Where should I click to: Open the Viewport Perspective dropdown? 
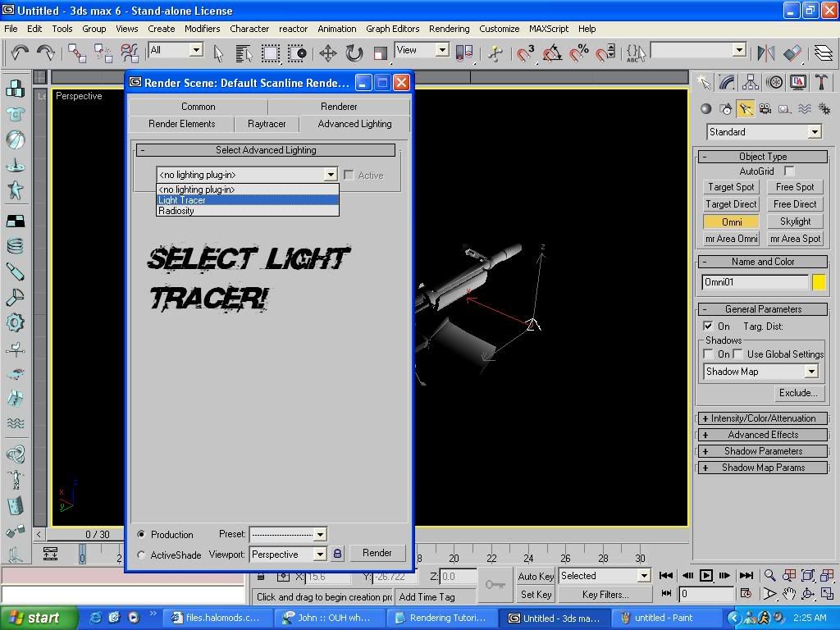(321, 555)
